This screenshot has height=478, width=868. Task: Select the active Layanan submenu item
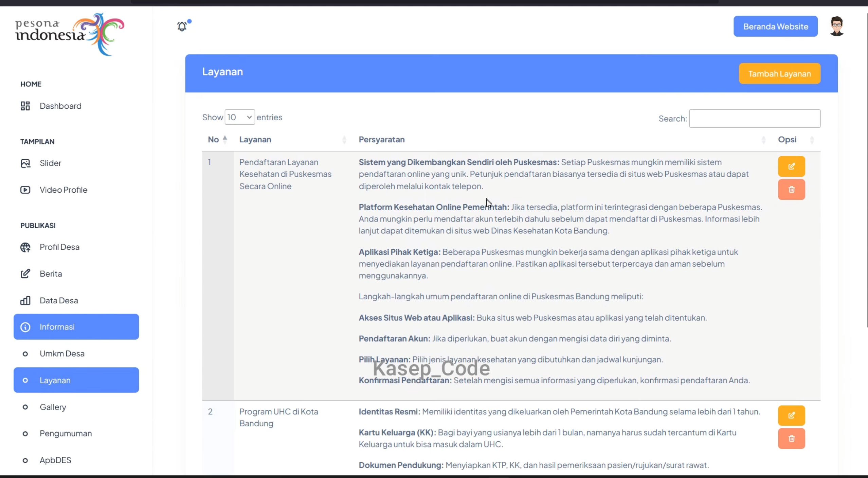(x=76, y=380)
